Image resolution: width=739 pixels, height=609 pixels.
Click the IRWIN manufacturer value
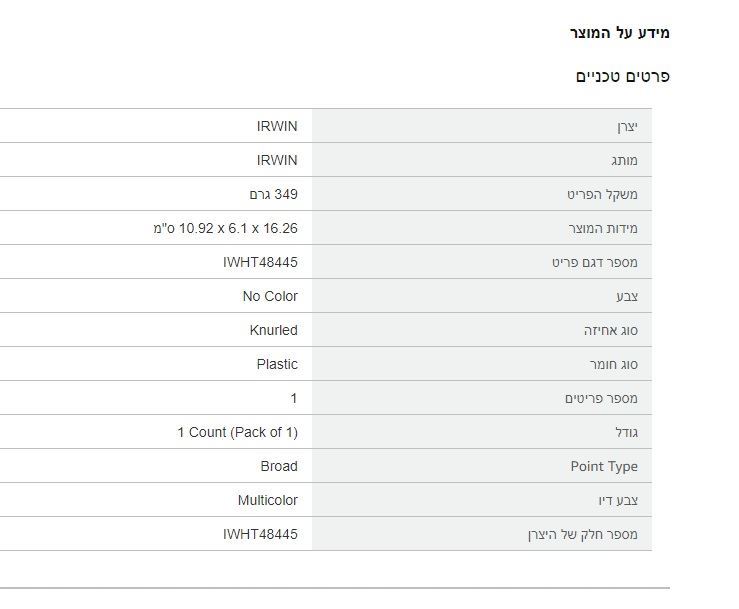coord(277,126)
